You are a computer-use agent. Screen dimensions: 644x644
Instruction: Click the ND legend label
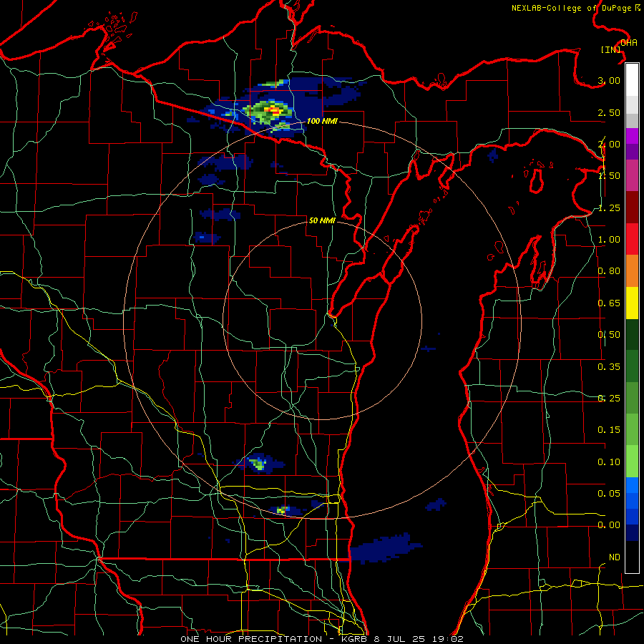(615, 557)
